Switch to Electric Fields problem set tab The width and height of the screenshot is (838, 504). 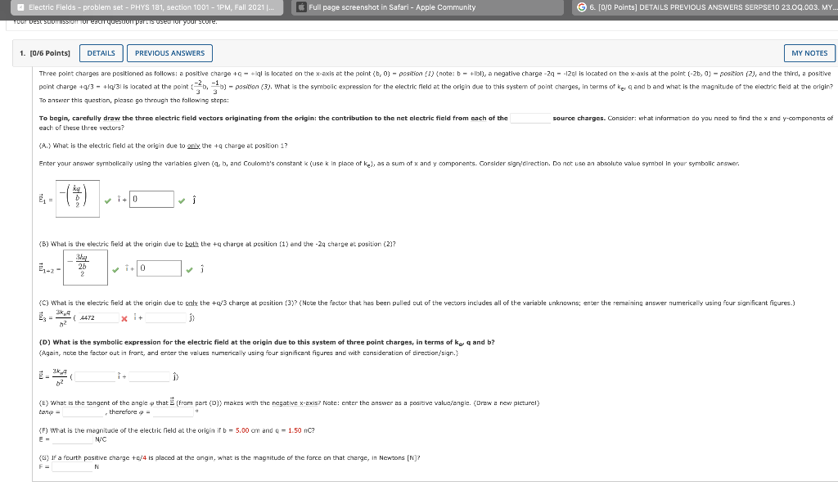[146, 7]
